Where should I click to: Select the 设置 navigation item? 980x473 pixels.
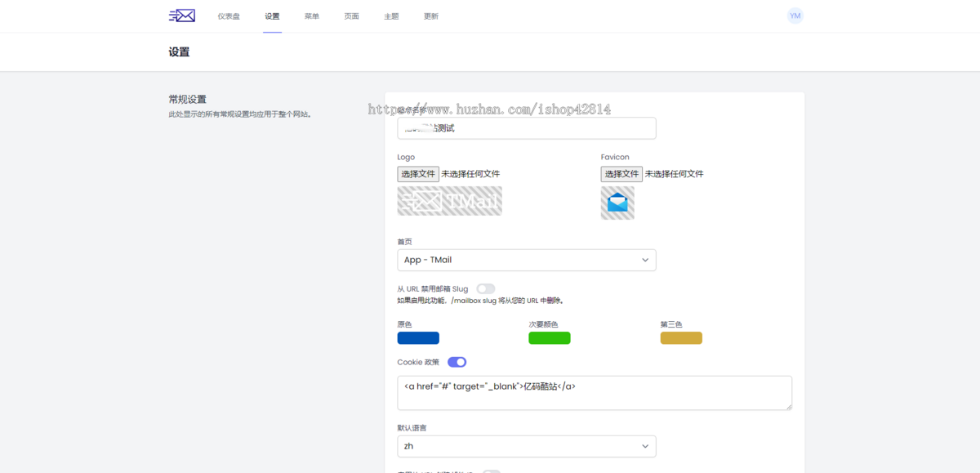tap(272, 16)
